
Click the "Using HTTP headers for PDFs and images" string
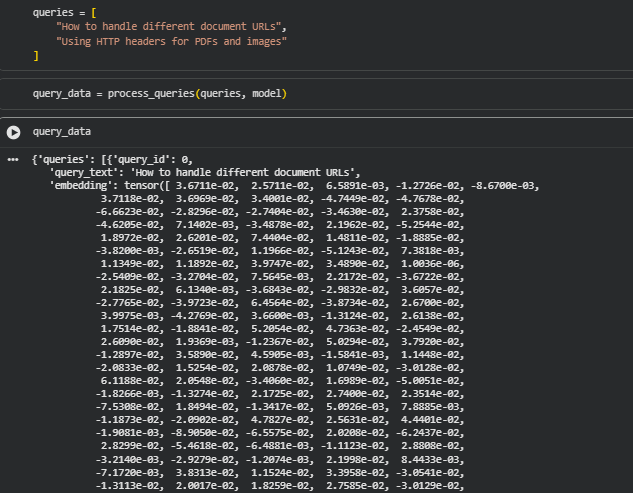point(171,41)
